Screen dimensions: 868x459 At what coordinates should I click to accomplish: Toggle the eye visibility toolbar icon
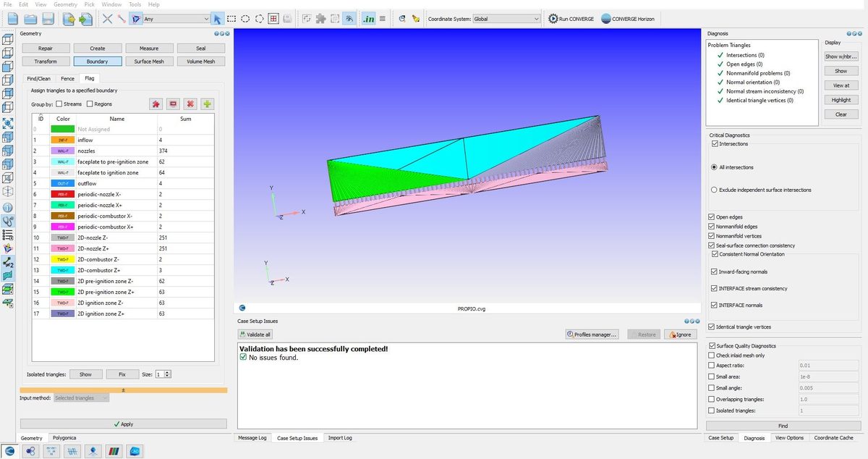(x=349, y=19)
